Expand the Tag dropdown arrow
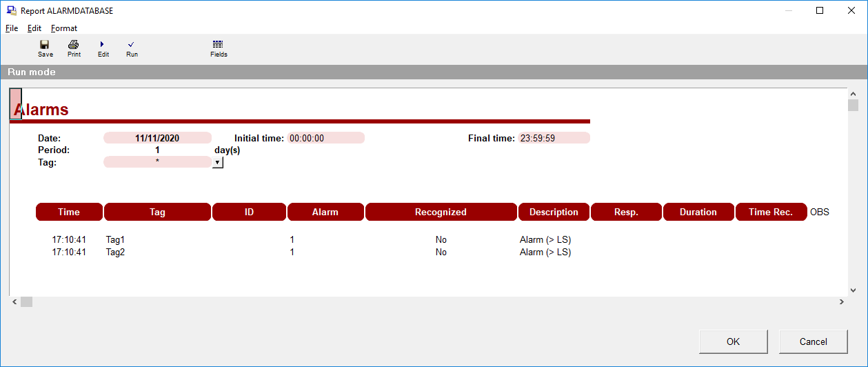Screen dimensions: 868x367 [x=218, y=163]
